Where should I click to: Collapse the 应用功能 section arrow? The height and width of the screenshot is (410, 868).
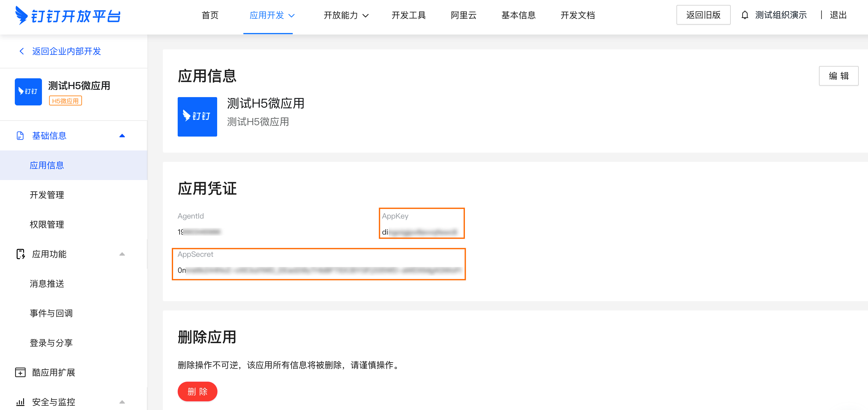coord(122,254)
